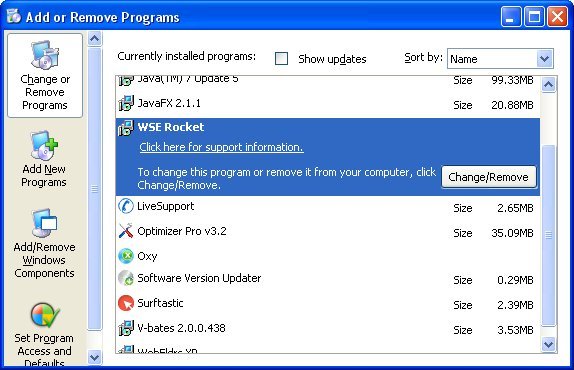Click the Change/Remove button for WSE Rocket
This screenshot has width=574, height=370.
coord(488,177)
